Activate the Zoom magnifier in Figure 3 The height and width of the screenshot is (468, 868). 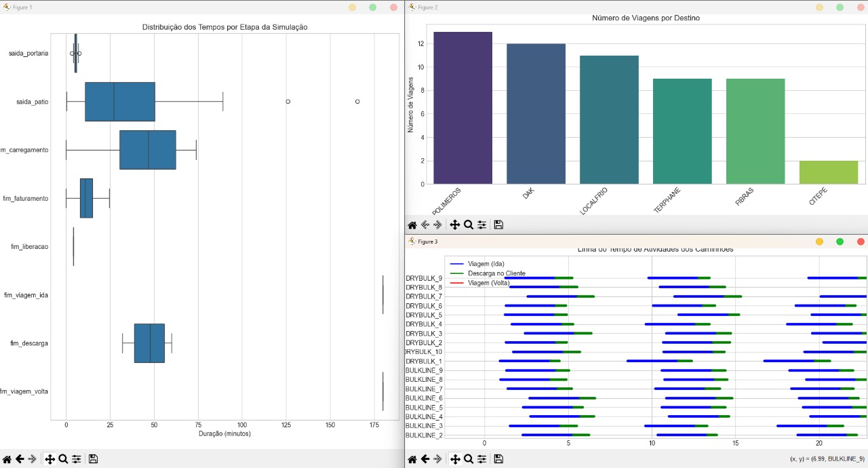point(468,459)
